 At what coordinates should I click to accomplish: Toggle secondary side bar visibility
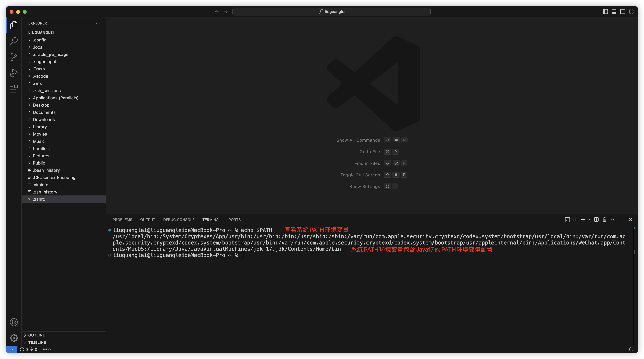point(622,12)
